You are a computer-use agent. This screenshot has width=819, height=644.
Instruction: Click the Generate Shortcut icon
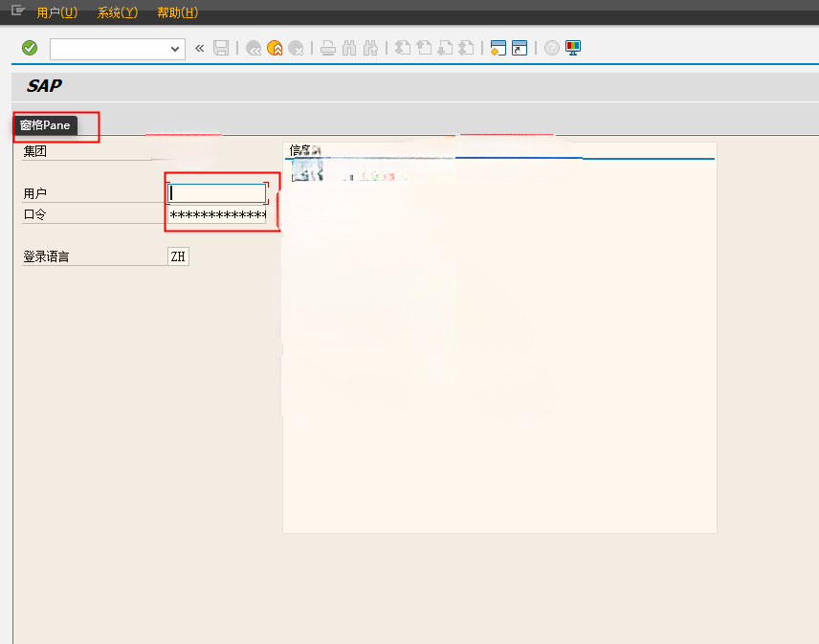click(520, 48)
